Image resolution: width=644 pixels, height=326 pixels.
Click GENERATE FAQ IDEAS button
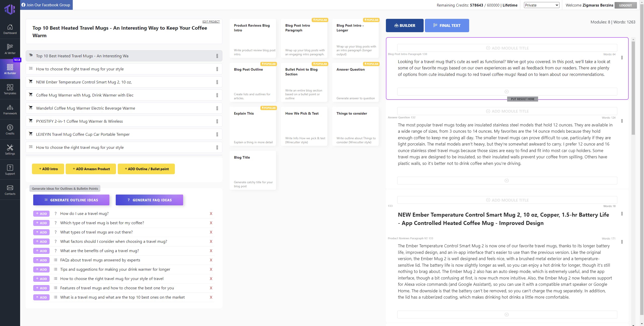(x=149, y=200)
